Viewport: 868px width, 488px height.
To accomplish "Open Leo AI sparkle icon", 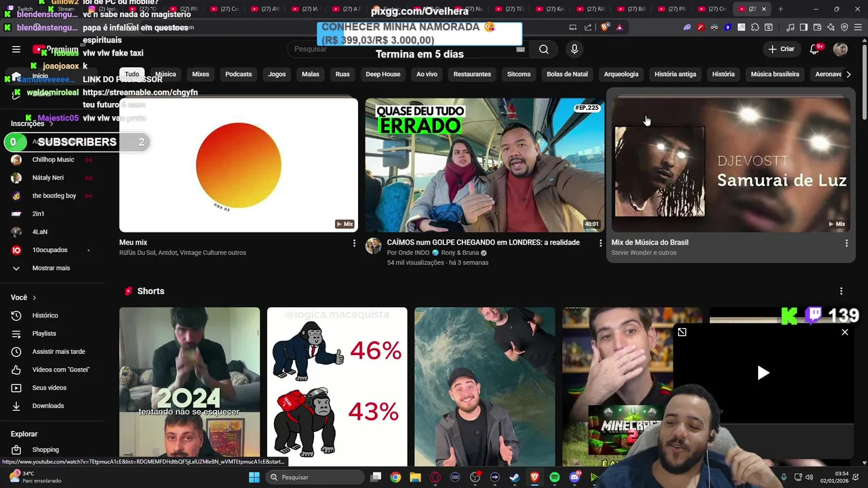I will (x=831, y=27).
